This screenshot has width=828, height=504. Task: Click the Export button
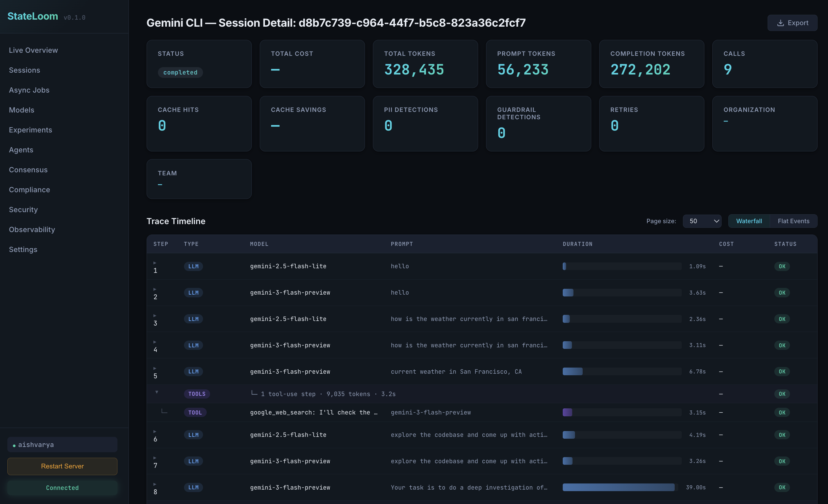[792, 22]
